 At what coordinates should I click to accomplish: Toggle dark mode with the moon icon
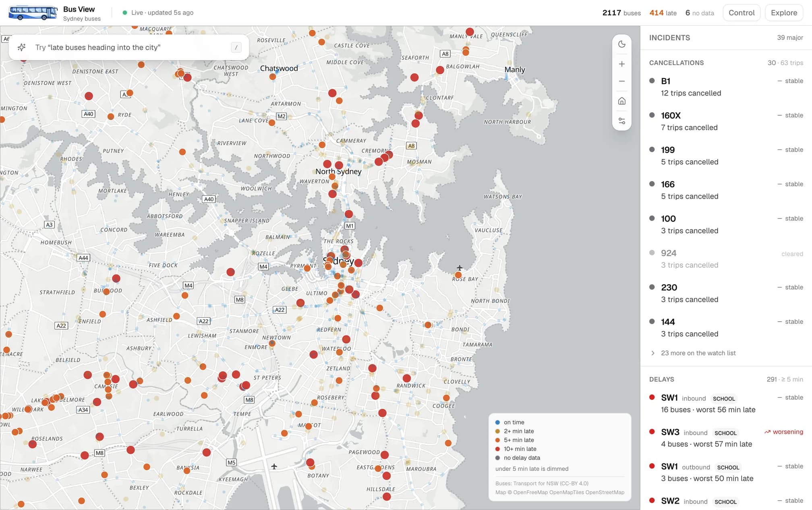(x=622, y=44)
